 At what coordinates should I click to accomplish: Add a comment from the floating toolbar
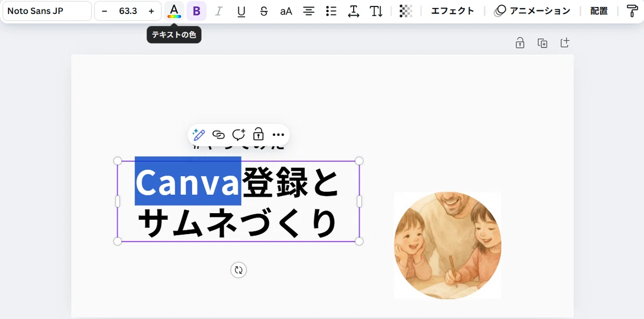238,134
